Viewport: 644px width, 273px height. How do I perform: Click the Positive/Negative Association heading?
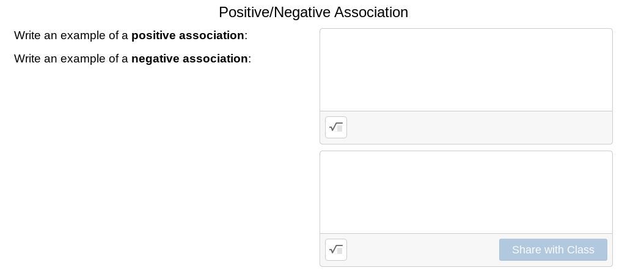pyautogui.click(x=313, y=12)
